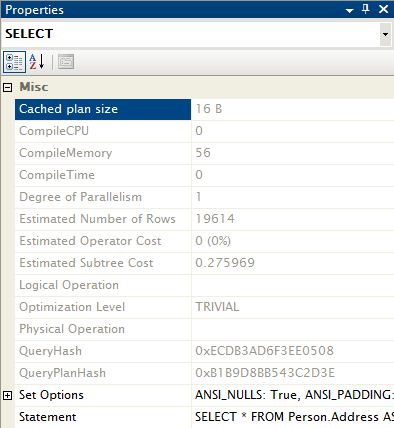Select the Cached plan size property
Screen dimensions: 394x428
coord(103,109)
